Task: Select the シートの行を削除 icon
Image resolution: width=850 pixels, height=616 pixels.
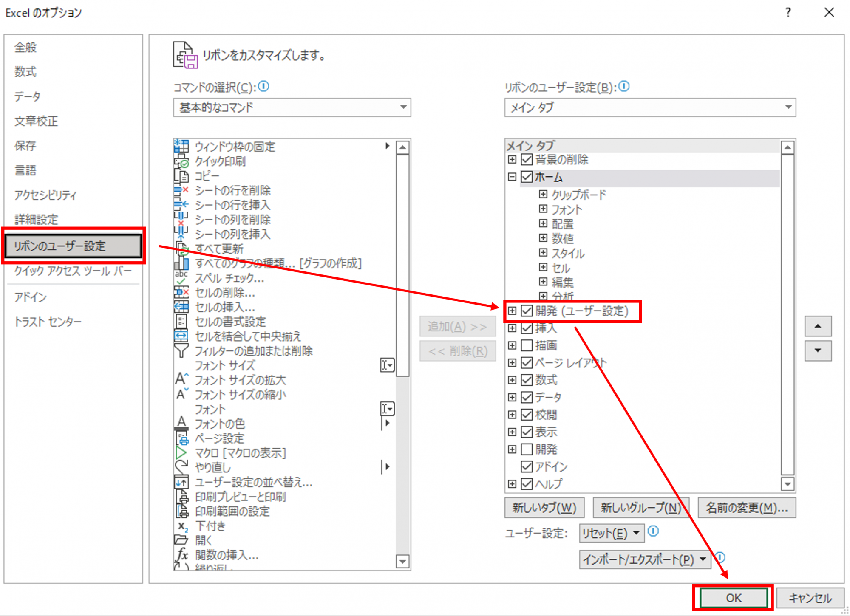Action: pos(181,190)
